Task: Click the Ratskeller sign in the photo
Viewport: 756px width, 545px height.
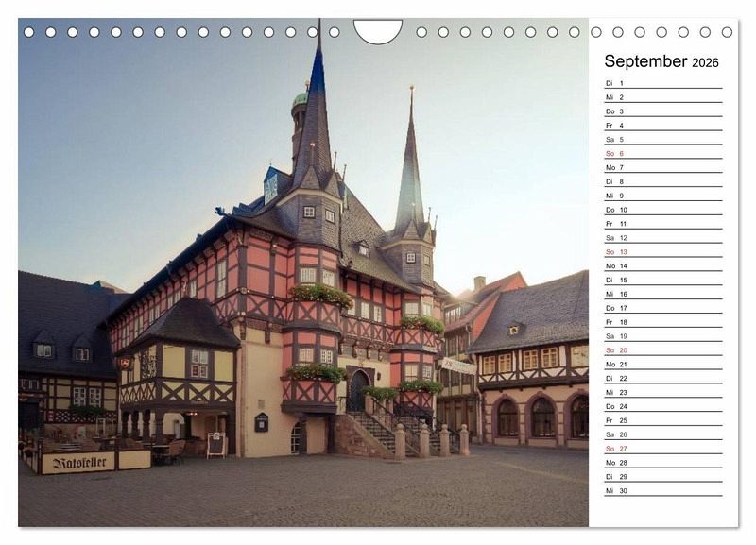Action: (x=77, y=463)
